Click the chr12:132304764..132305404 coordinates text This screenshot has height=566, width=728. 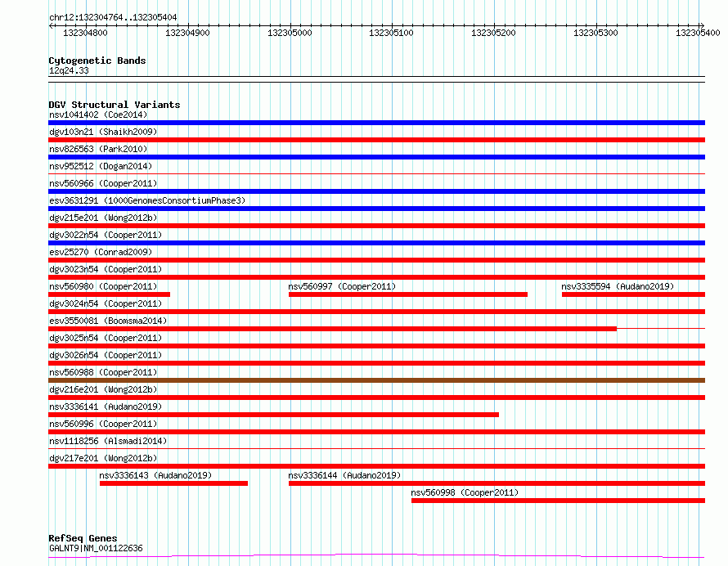click(113, 18)
